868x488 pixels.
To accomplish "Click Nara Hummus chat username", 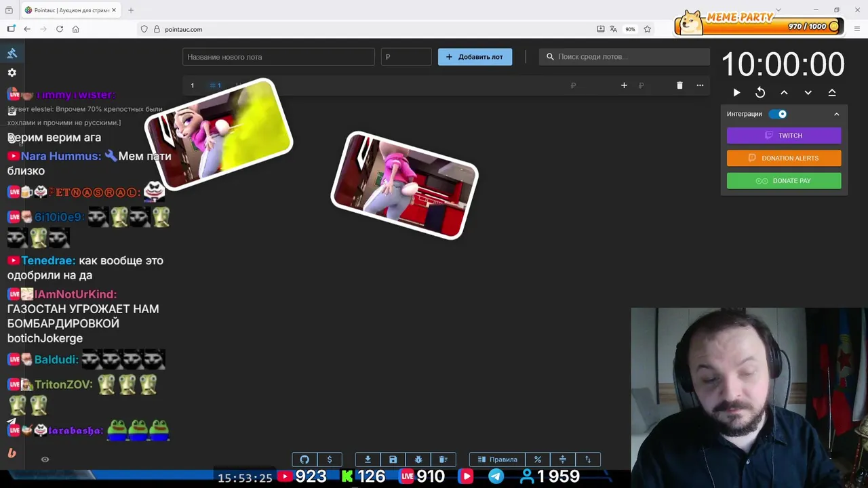I will click(x=60, y=156).
